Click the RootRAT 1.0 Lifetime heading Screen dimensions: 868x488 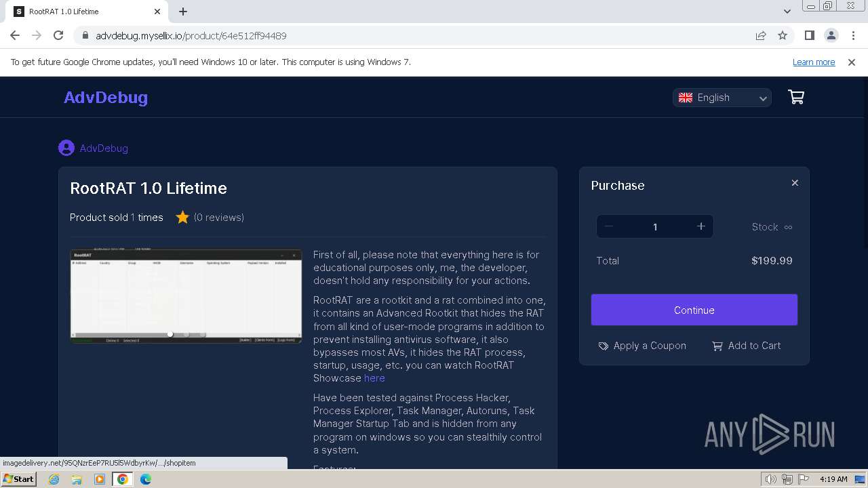click(149, 188)
